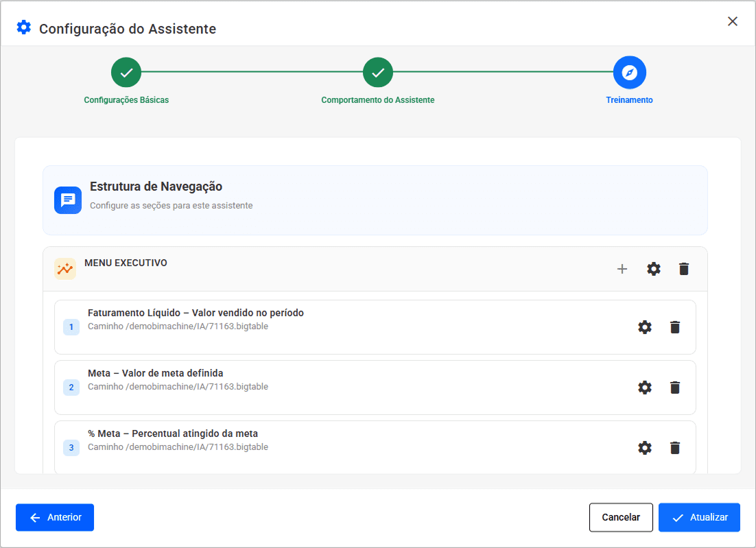This screenshot has width=756, height=548.
Task: Delete the Meta – Valor de meta item
Action: tap(675, 388)
